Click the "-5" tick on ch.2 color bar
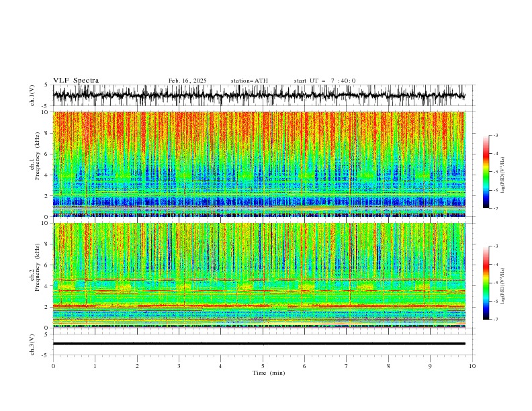 [496, 283]
